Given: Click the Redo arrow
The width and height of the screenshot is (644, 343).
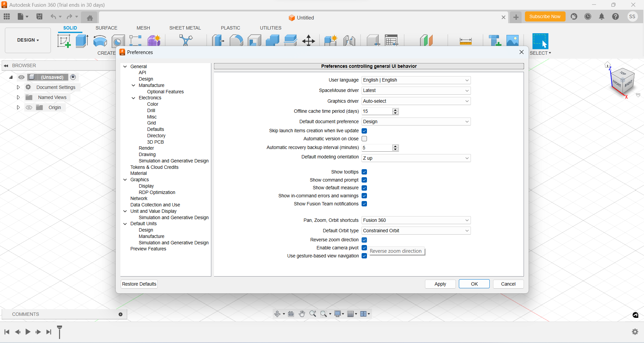Looking at the screenshot, I should (69, 16).
